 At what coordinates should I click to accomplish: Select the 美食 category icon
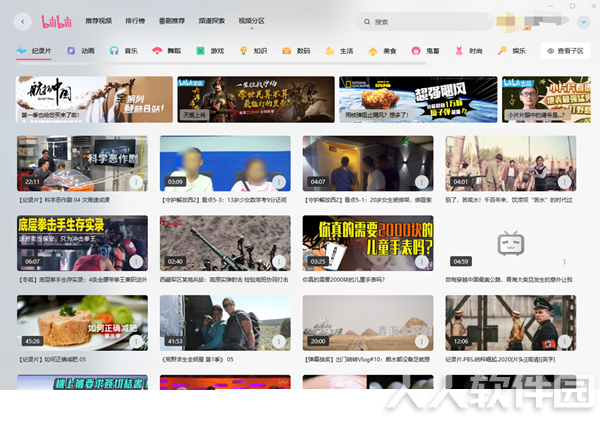tap(373, 51)
